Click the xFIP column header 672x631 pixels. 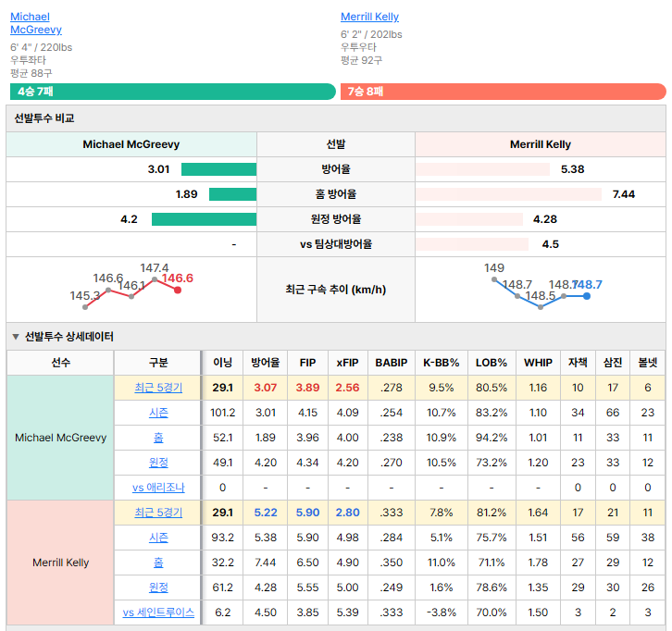[348, 363]
